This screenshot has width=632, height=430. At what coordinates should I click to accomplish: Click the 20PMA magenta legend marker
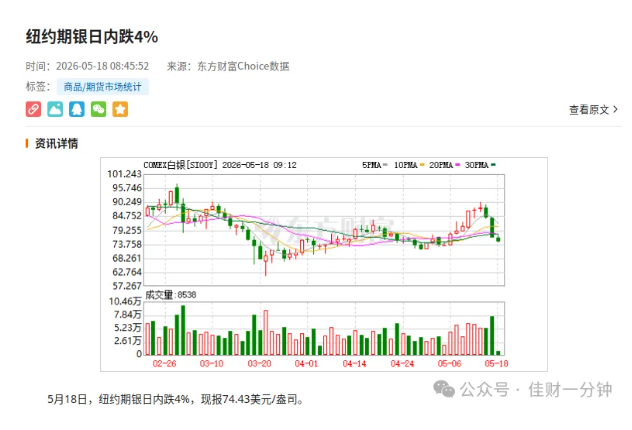pyautogui.click(x=457, y=165)
